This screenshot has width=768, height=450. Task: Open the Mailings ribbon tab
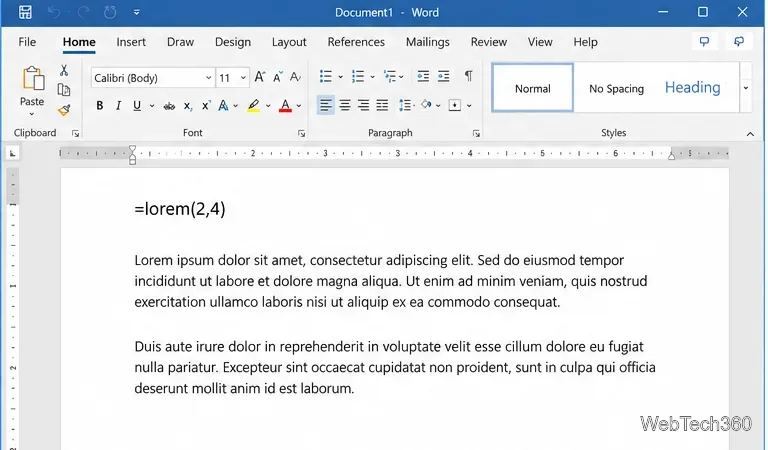coord(428,42)
